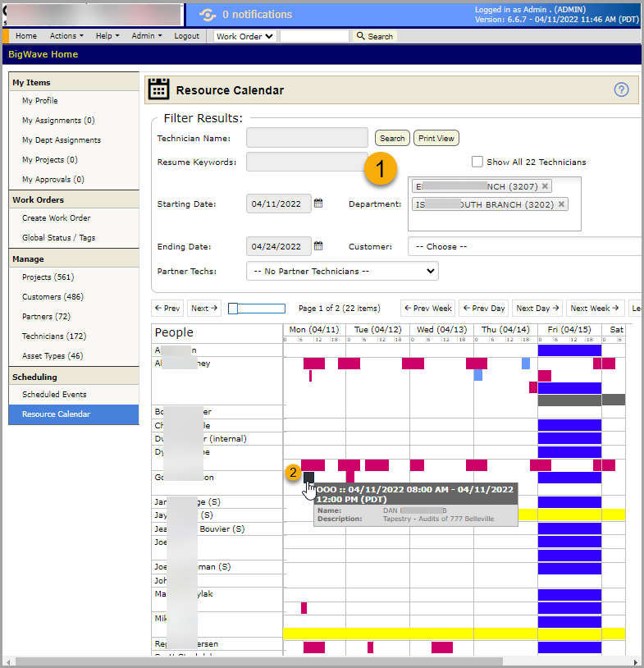Click the notifications refresh icon

point(208,15)
